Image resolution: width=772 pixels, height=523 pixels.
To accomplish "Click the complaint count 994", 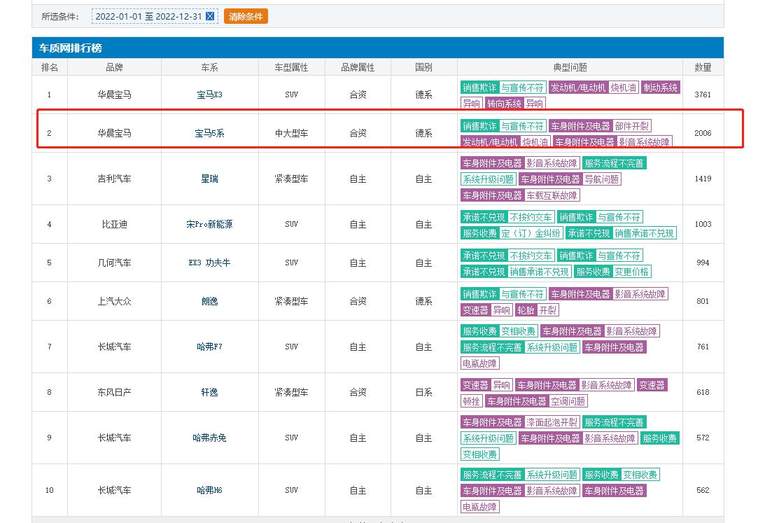I will pos(703,262).
